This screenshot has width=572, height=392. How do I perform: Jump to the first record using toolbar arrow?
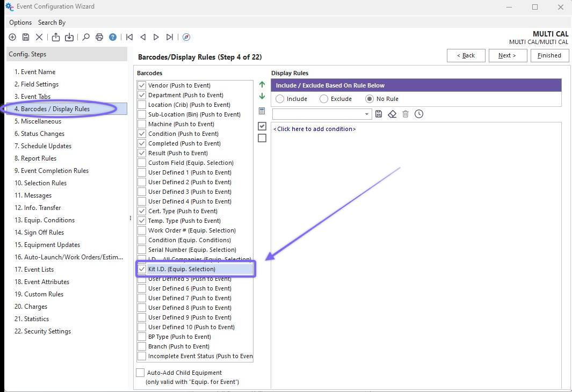point(129,37)
